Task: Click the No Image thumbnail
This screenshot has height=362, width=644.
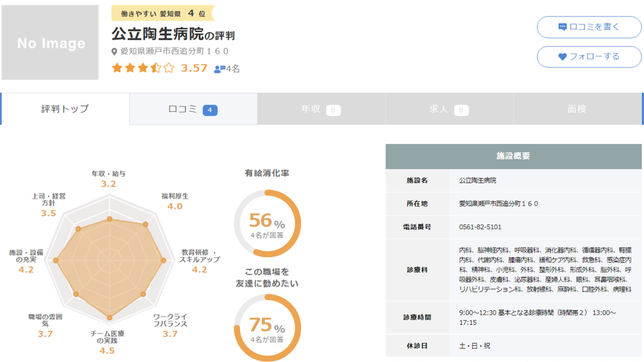Action: click(50, 43)
